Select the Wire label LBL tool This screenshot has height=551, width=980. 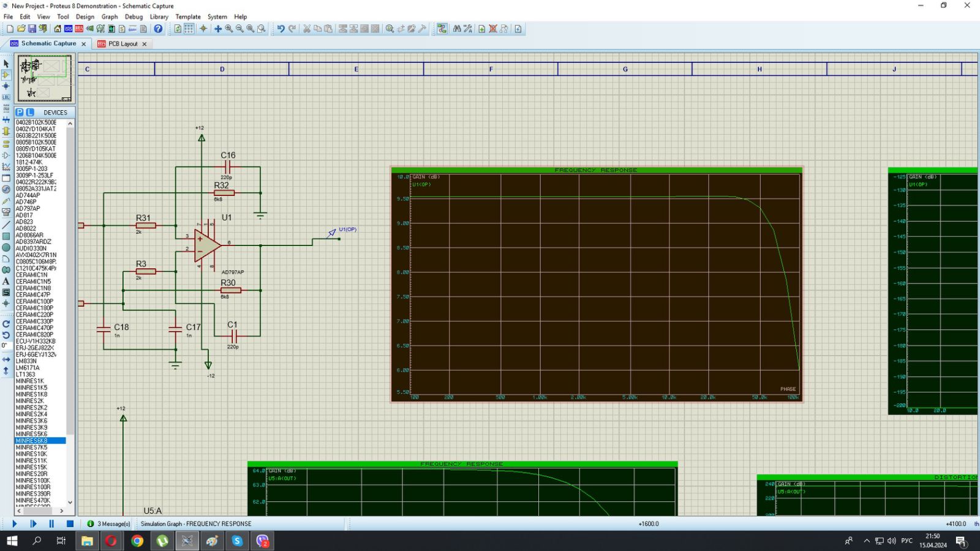[x=6, y=97]
